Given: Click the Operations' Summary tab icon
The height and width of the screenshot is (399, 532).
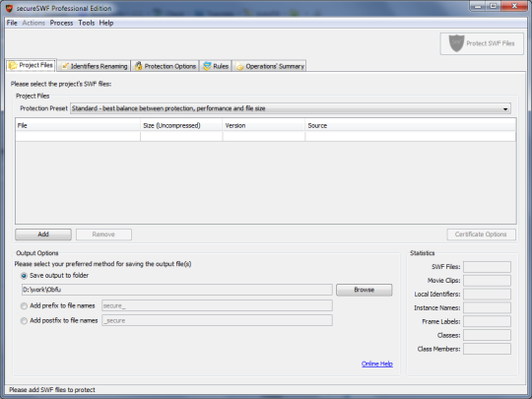Looking at the screenshot, I should point(239,67).
